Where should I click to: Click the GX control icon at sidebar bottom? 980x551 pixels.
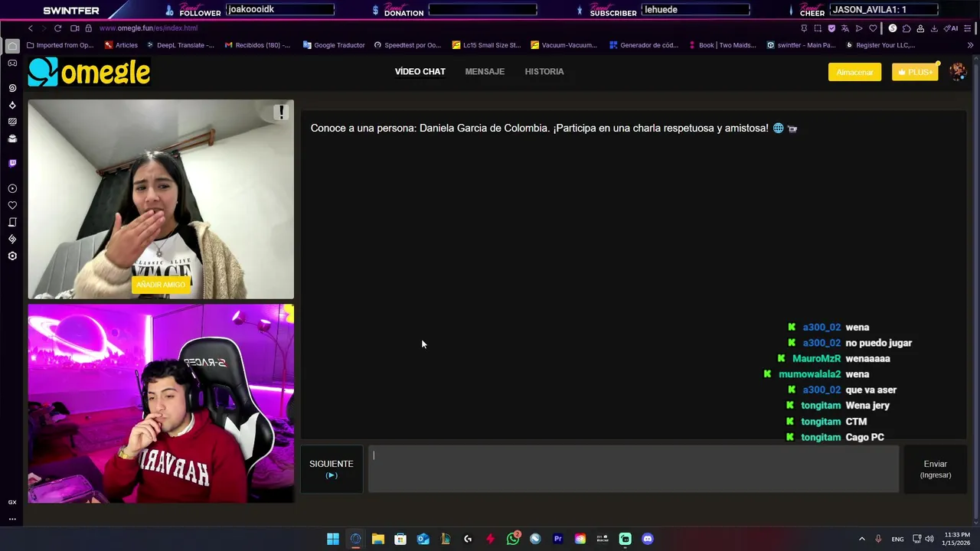[12, 502]
